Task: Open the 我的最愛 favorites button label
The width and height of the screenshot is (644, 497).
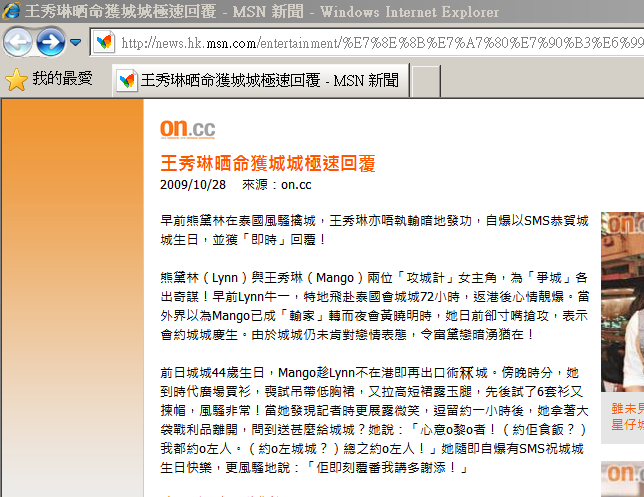Action: 62,78
